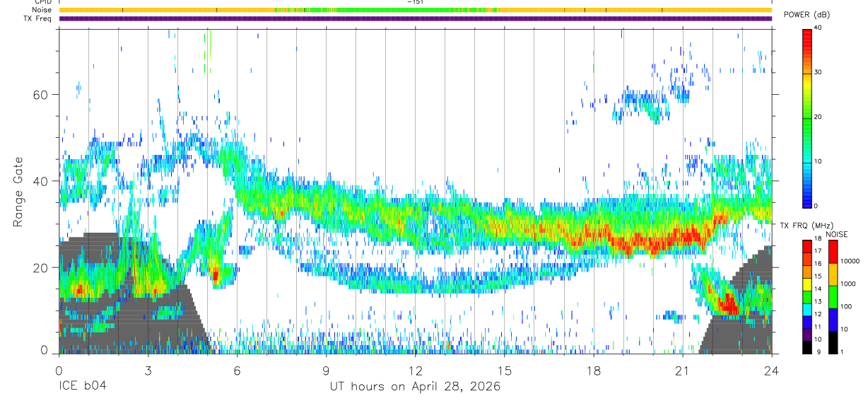This screenshot has height=401, width=868.
Task: Click the 'TX Freq' row label at top
Action: click(x=38, y=18)
